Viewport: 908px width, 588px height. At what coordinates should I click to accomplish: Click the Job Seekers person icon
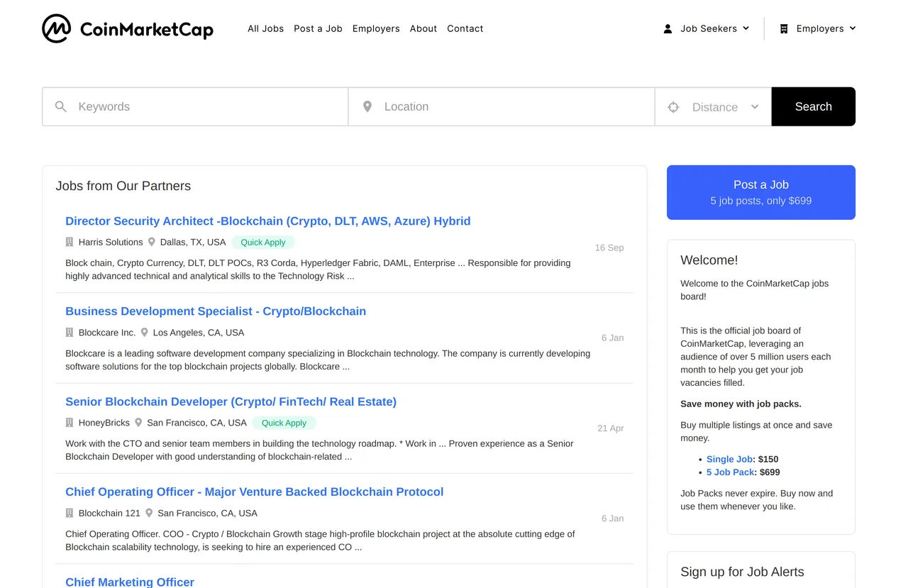(x=668, y=29)
